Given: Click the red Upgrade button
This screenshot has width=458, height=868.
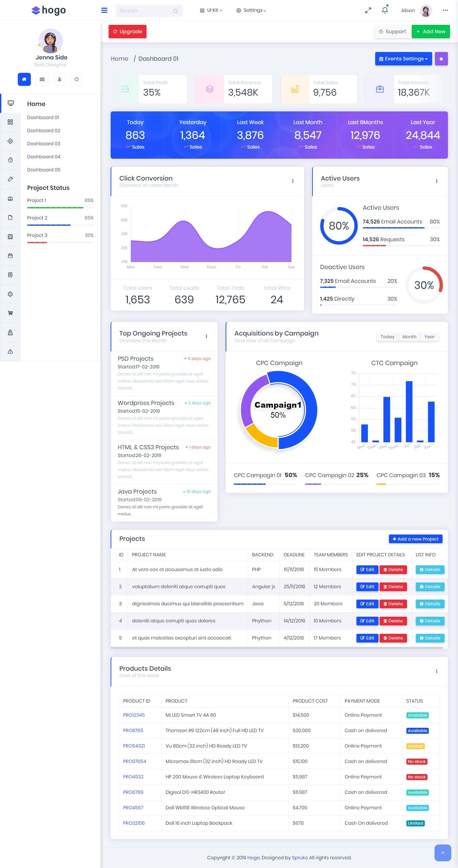Looking at the screenshot, I should (x=127, y=31).
